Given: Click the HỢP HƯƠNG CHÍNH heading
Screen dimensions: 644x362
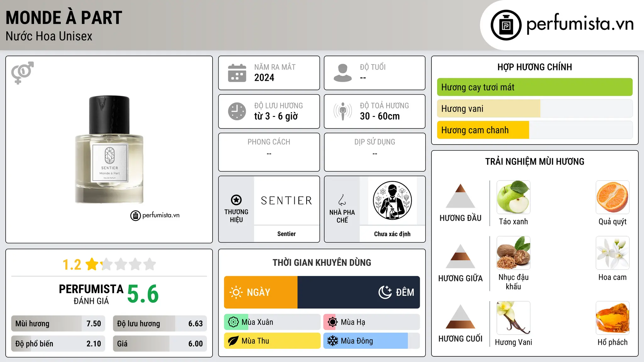Looking at the screenshot, I should tap(535, 67).
